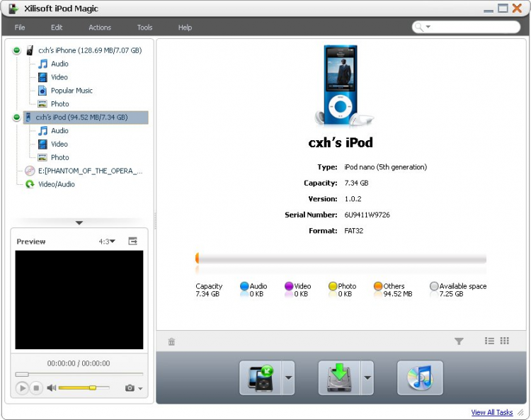Click the filter funnel icon
531x420 pixels.
click(x=459, y=341)
